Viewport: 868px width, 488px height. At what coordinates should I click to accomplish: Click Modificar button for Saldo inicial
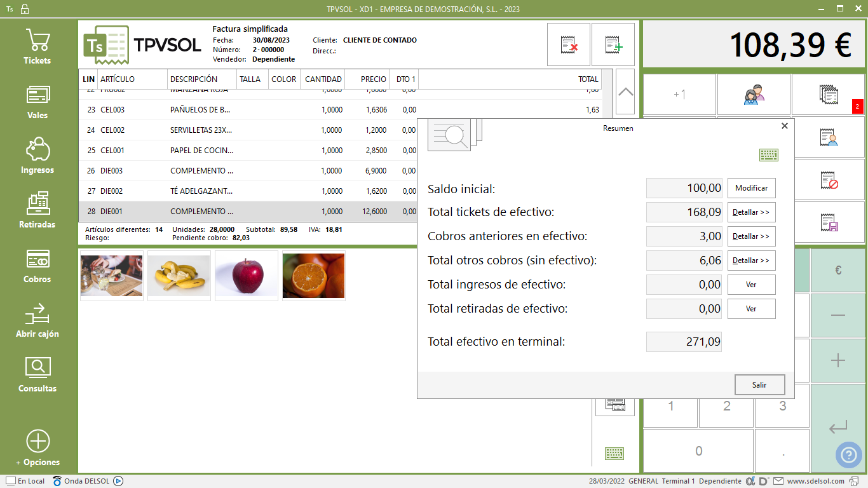751,188
